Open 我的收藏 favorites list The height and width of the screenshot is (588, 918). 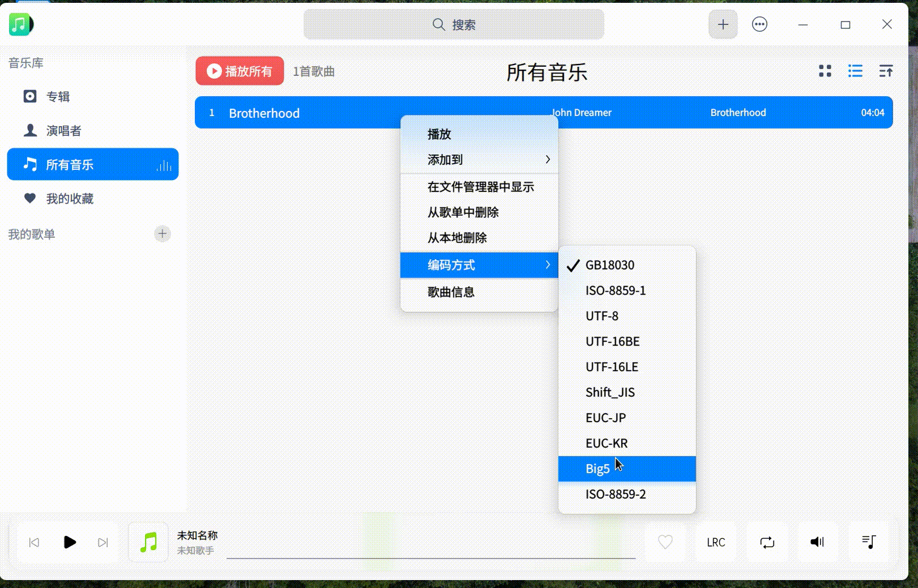pyautogui.click(x=93, y=199)
